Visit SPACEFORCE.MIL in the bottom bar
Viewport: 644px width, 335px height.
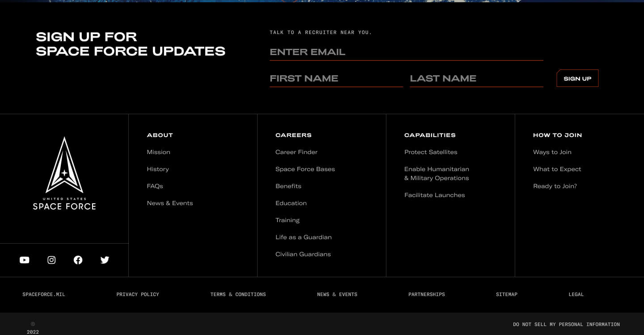coord(44,295)
